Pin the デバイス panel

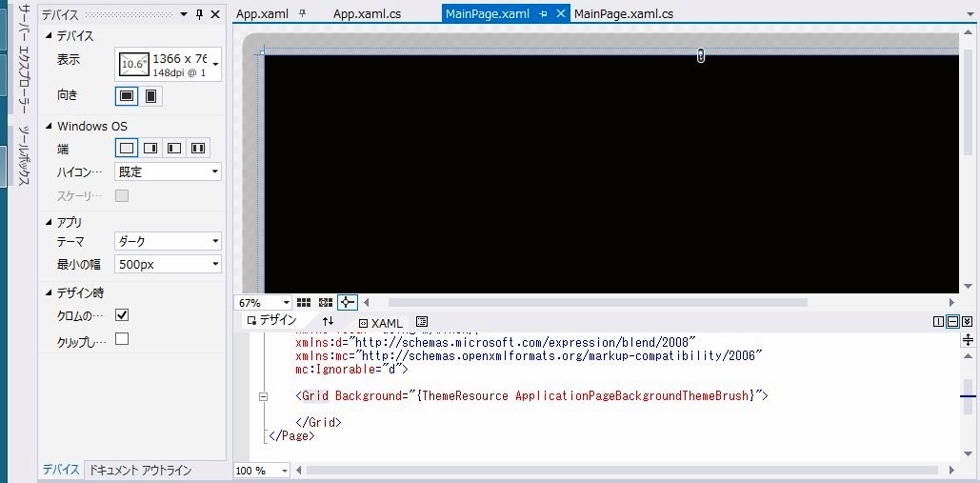[x=199, y=15]
